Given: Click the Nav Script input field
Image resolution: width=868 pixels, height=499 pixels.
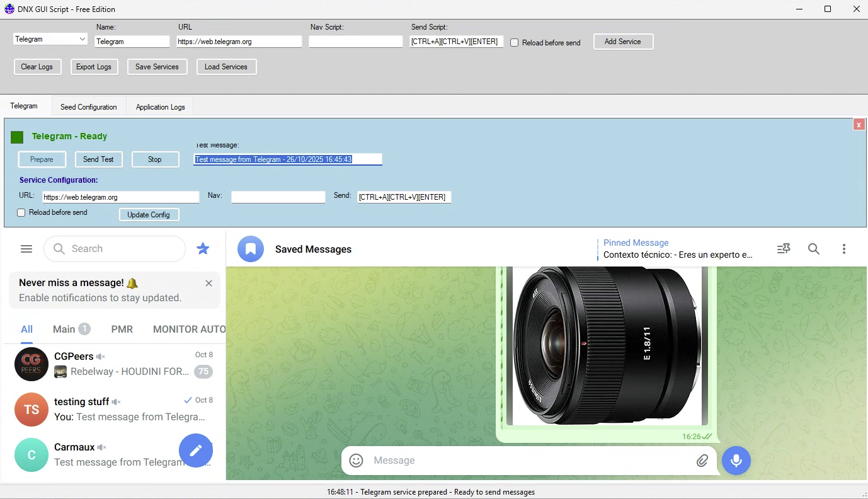Looking at the screenshot, I should coord(356,42).
